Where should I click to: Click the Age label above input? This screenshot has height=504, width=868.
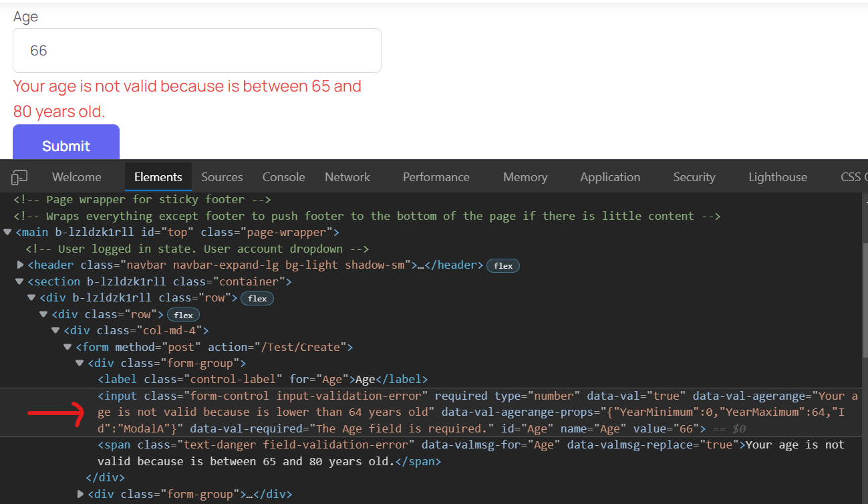click(x=26, y=17)
